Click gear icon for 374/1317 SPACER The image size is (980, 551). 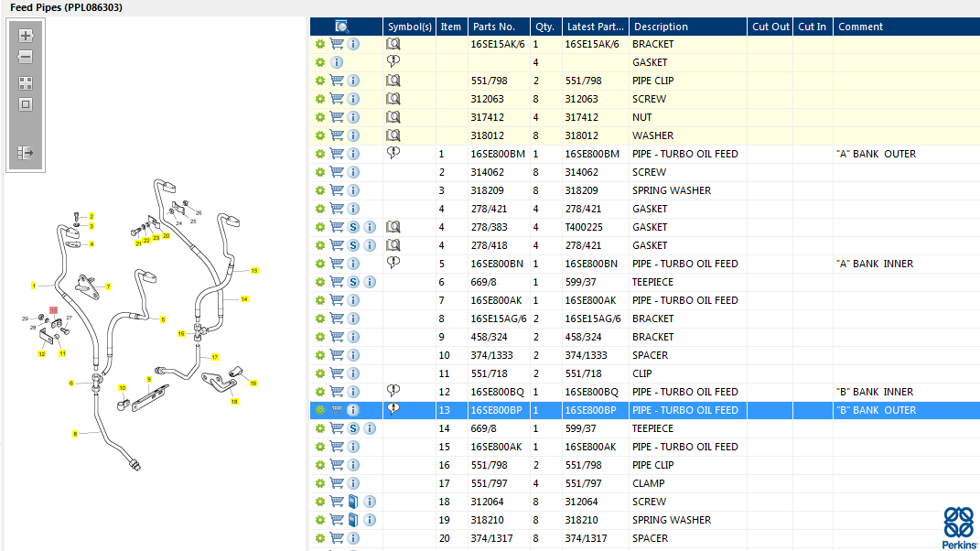pos(320,538)
